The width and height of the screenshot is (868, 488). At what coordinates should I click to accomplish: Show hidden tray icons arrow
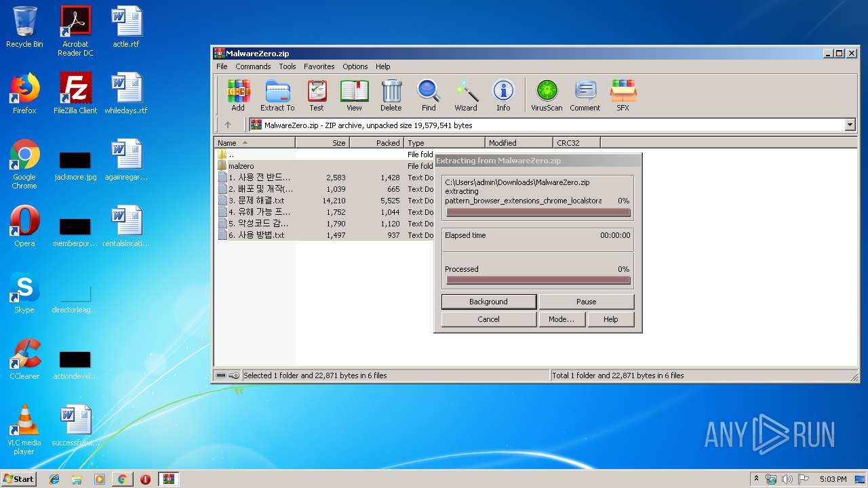[x=756, y=479]
